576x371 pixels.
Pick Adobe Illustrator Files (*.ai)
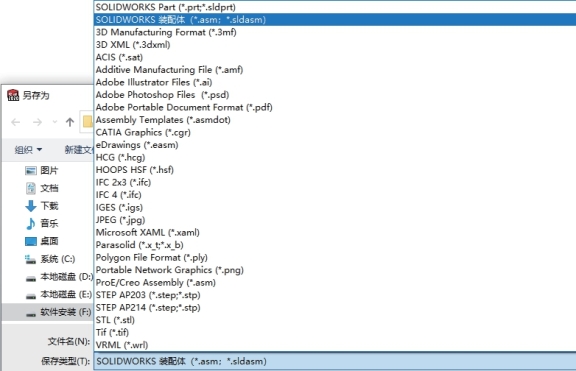(x=335, y=82)
